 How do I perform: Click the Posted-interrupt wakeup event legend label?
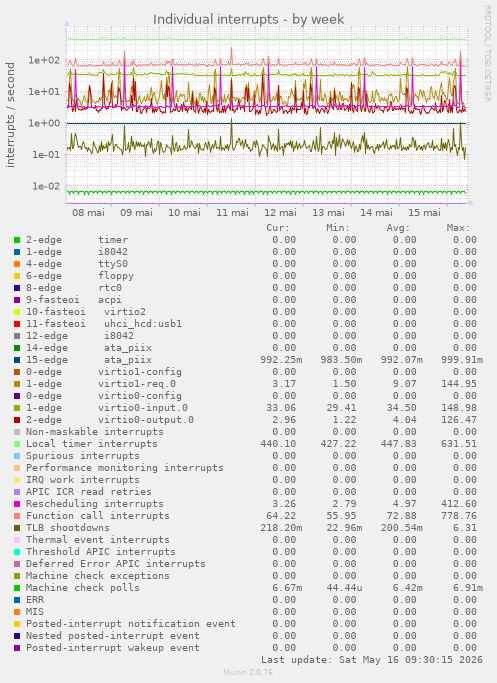point(113,648)
